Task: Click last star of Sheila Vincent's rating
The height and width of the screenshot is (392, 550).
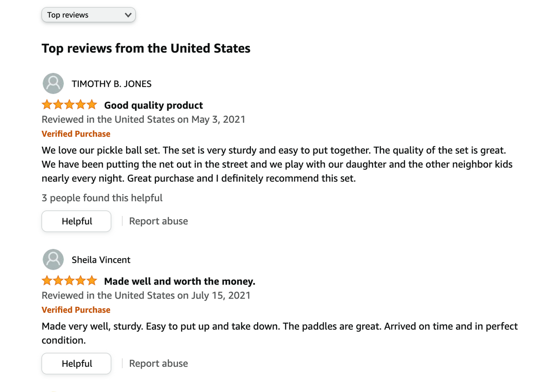Action: point(92,281)
